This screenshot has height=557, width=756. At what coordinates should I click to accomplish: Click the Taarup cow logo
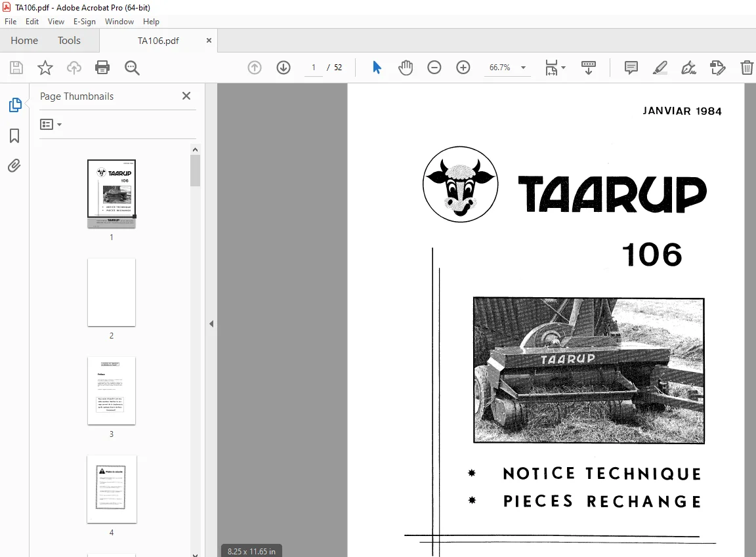[x=461, y=184]
